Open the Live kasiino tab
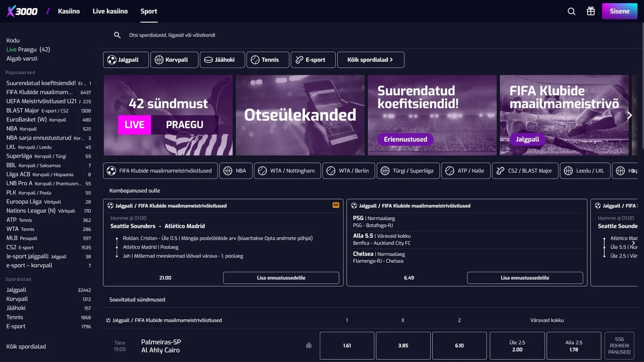 coord(110,11)
